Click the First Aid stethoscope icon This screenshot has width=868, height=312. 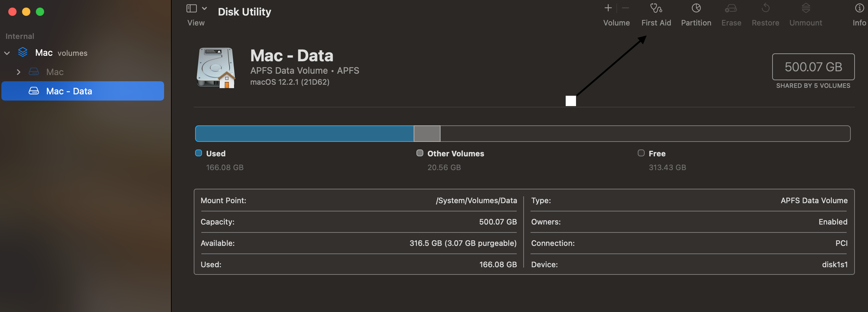pyautogui.click(x=656, y=8)
